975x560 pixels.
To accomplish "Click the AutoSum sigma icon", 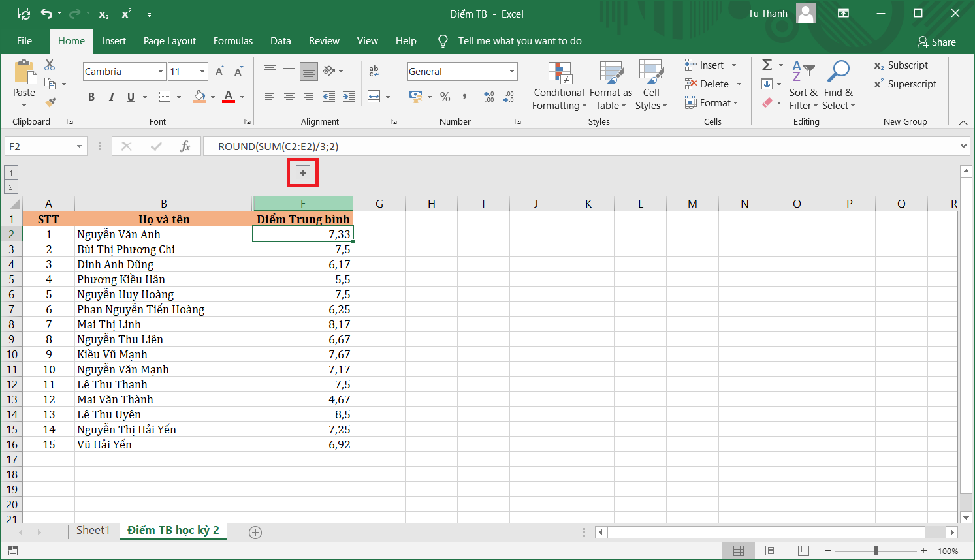I will [767, 65].
